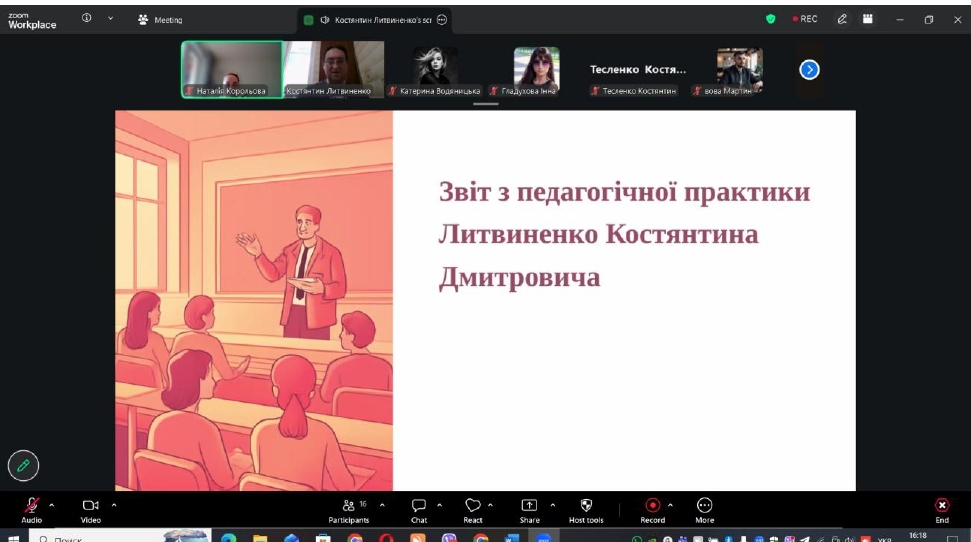Expand the chevron beside the info icon
Screen dimensions: 971x542
click(110, 19)
